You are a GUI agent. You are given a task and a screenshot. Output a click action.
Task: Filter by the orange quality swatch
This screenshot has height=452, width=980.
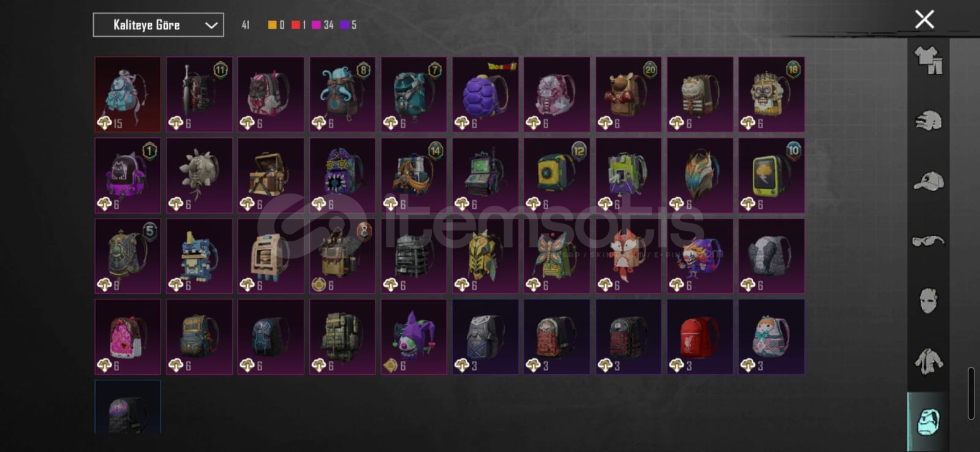pyautogui.click(x=272, y=25)
